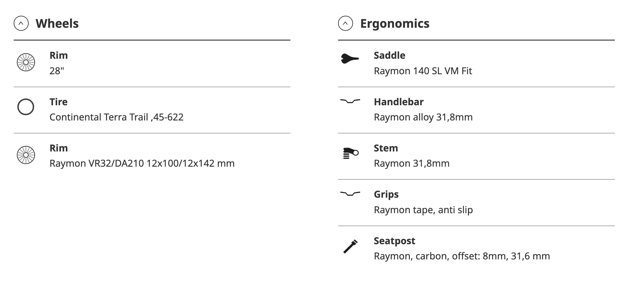Collapse the Wheels section chevron
644x294 pixels.
pos(21,23)
